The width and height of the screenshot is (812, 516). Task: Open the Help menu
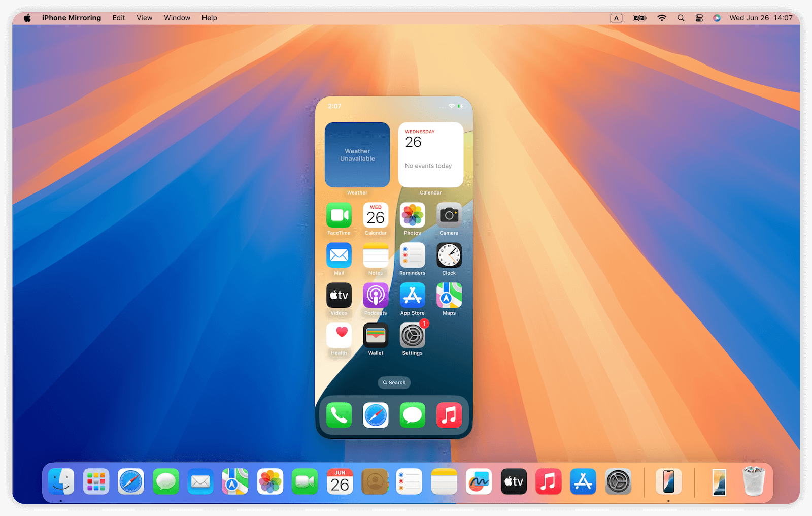click(x=210, y=18)
